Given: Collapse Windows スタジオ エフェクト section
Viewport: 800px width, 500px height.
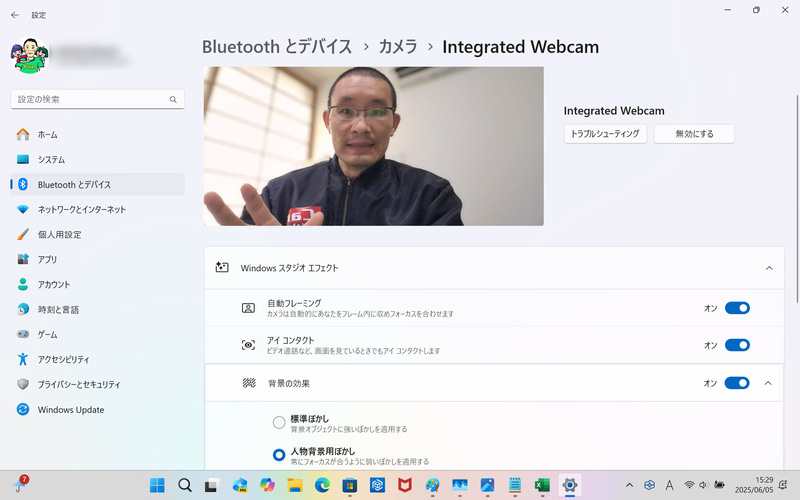Looking at the screenshot, I should [x=769, y=268].
